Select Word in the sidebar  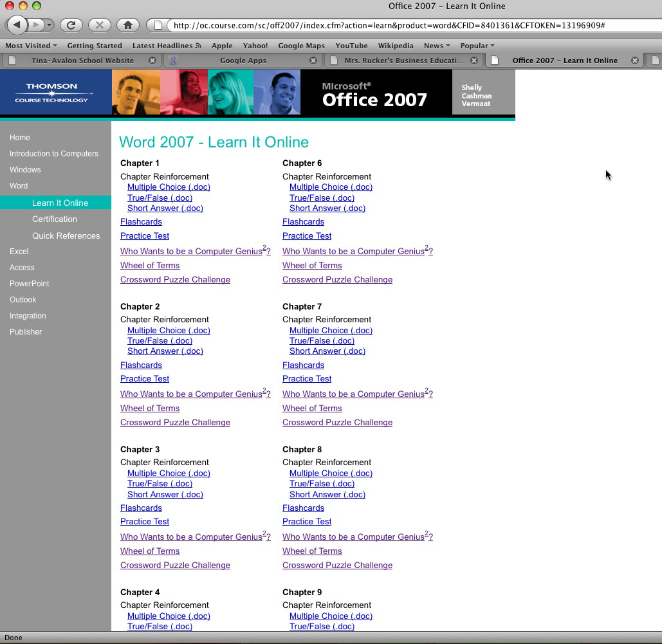[19, 186]
